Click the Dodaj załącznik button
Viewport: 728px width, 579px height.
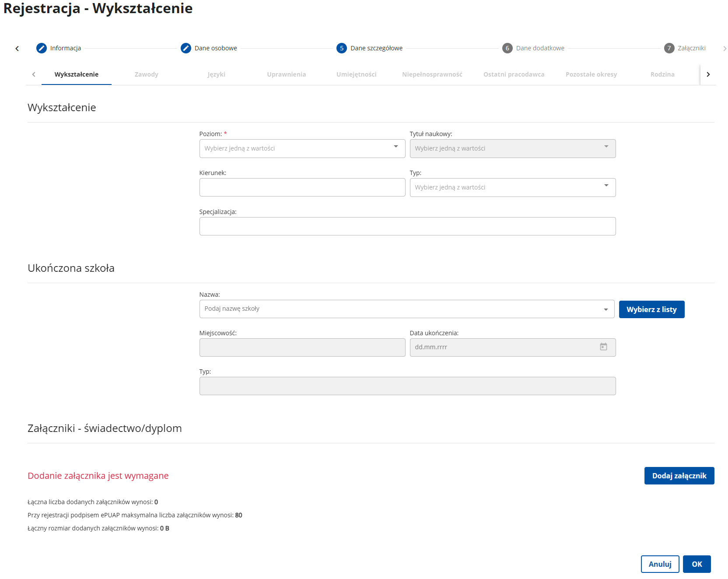679,476
